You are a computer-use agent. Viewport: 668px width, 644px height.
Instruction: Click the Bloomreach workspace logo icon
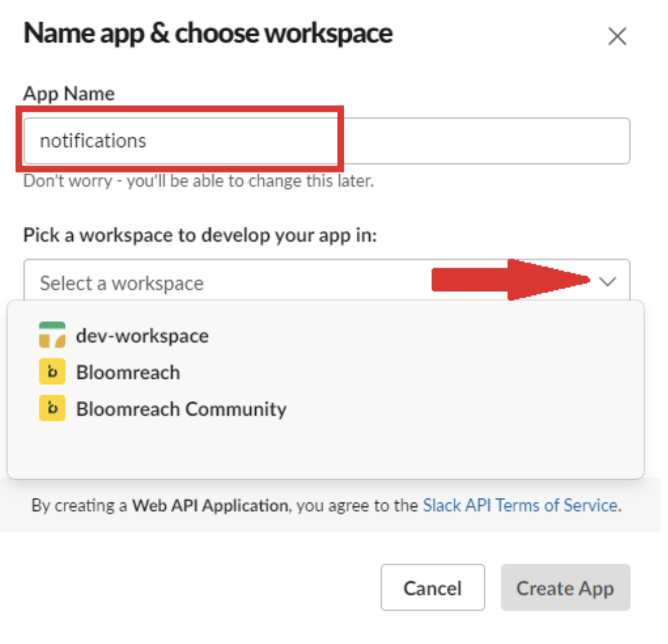click(x=52, y=372)
